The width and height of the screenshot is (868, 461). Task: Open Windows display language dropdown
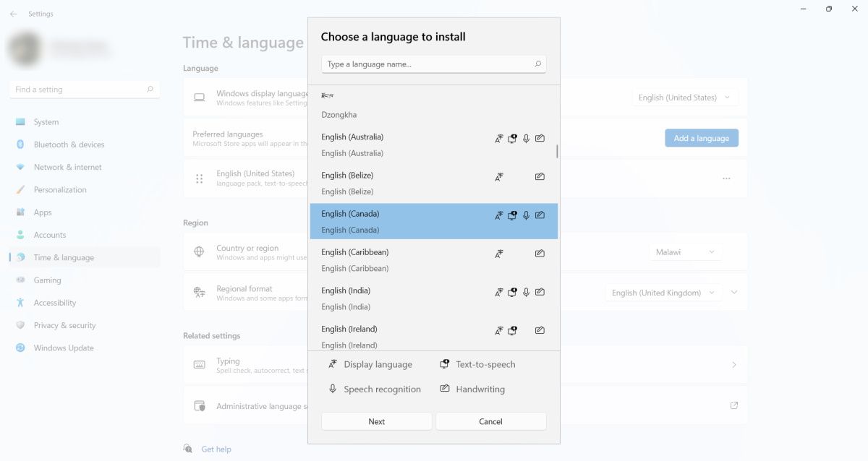click(x=684, y=98)
